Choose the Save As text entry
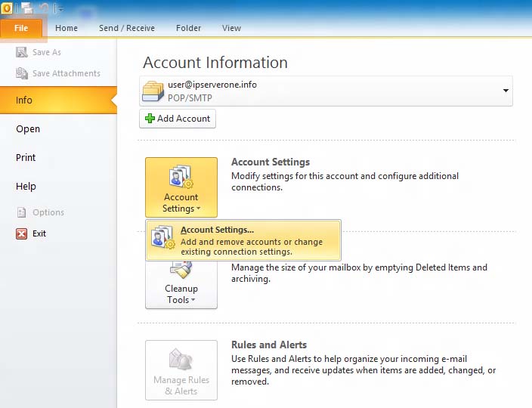532x408 pixels. (47, 52)
